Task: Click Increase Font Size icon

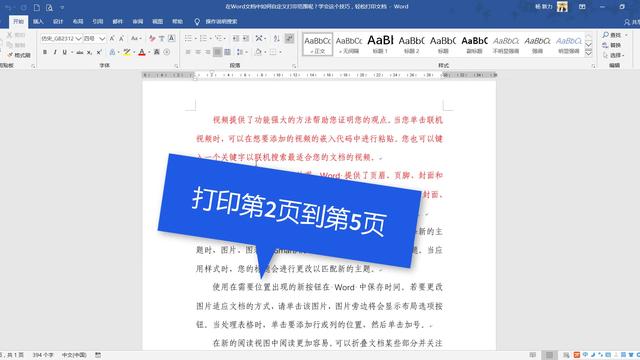Action: [112, 38]
